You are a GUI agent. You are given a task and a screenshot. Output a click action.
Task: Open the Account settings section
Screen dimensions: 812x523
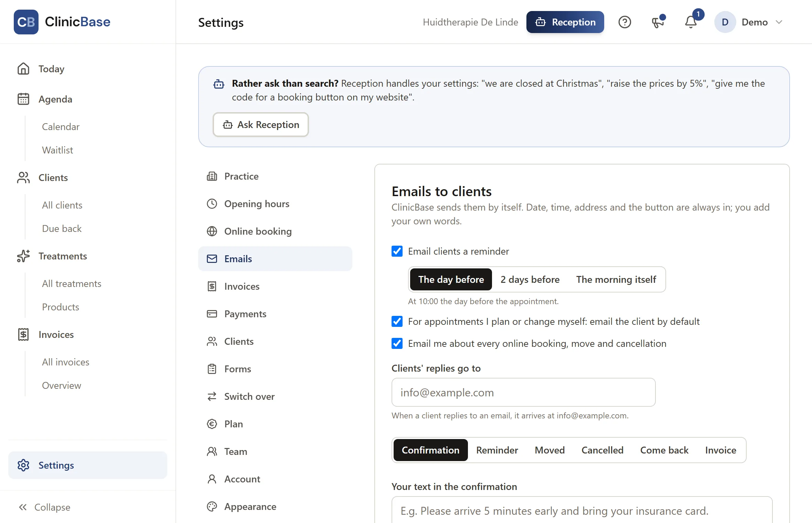pyautogui.click(x=275, y=479)
